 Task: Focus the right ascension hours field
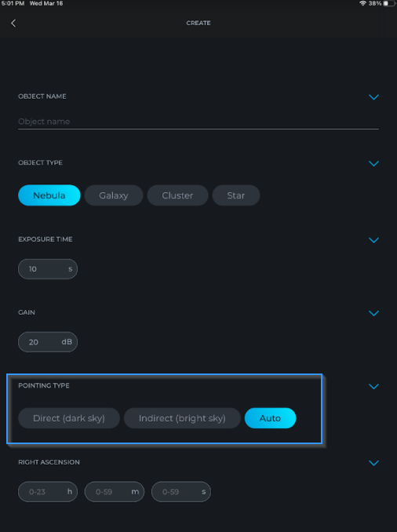pos(48,492)
